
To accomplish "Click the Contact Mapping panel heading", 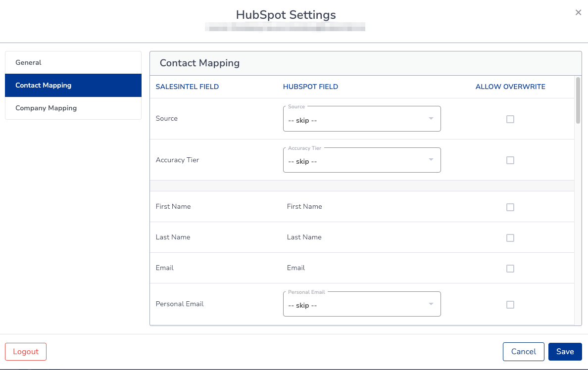I will [199, 63].
